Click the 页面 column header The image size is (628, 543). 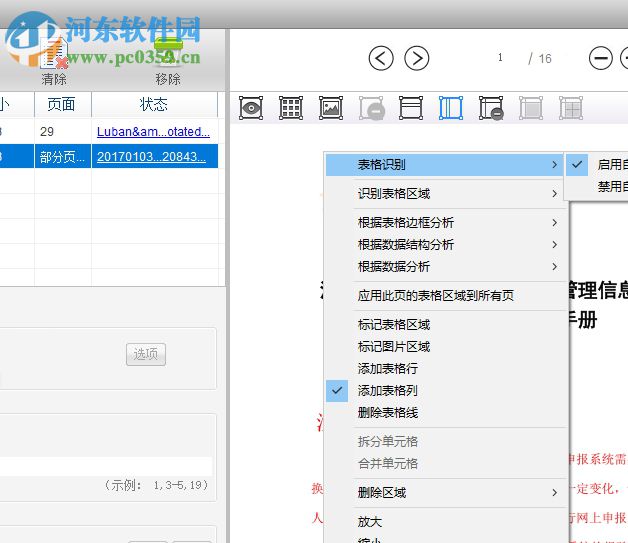[x=63, y=105]
